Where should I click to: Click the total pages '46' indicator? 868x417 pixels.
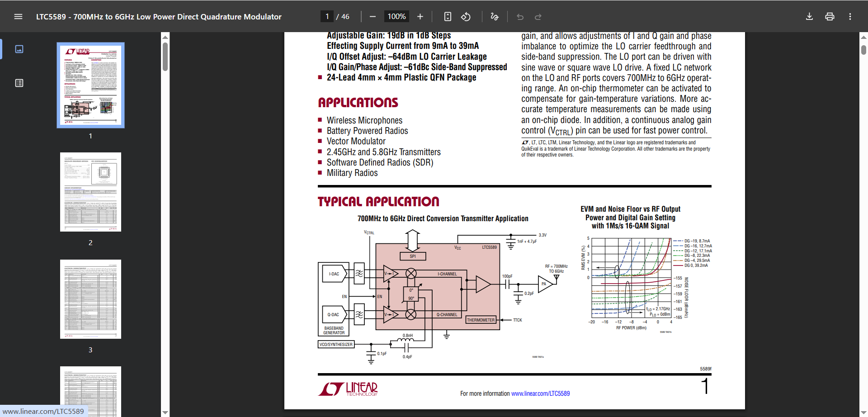(345, 17)
